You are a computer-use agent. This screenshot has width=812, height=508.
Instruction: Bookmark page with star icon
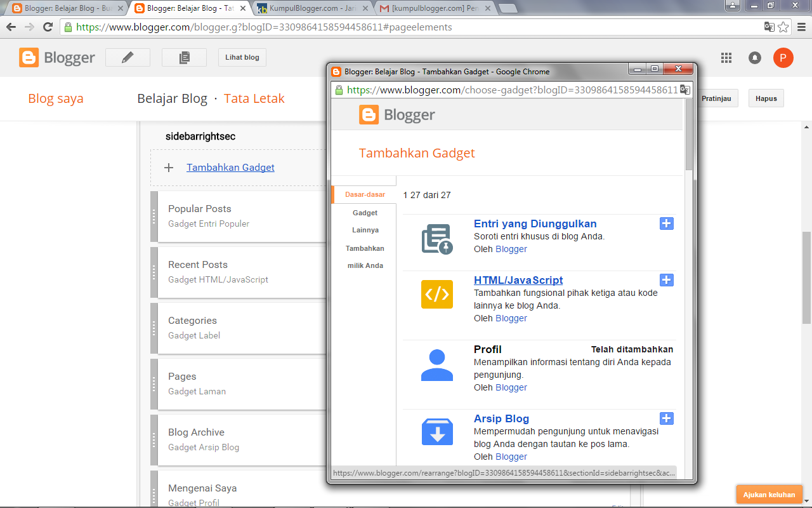pos(783,27)
